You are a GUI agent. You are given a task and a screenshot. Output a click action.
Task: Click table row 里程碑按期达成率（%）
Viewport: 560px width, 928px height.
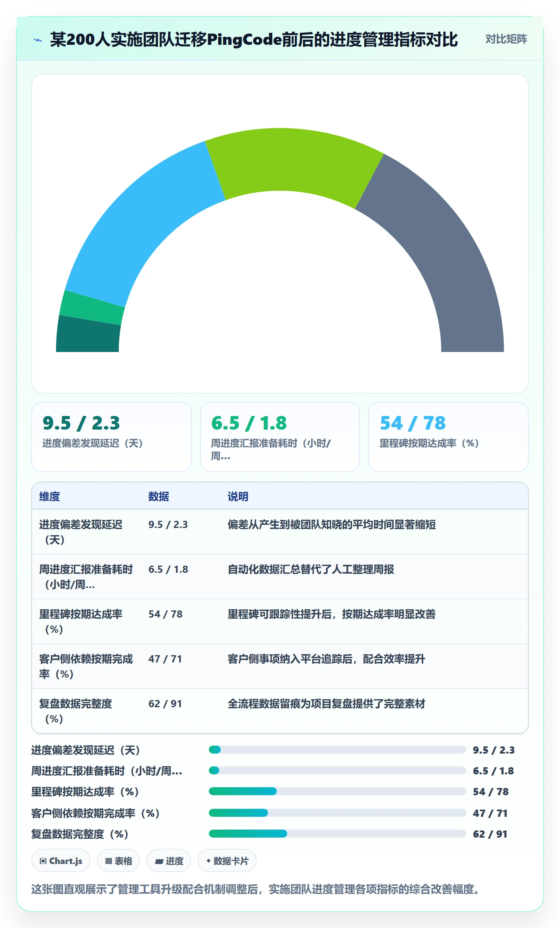(280, 621)
